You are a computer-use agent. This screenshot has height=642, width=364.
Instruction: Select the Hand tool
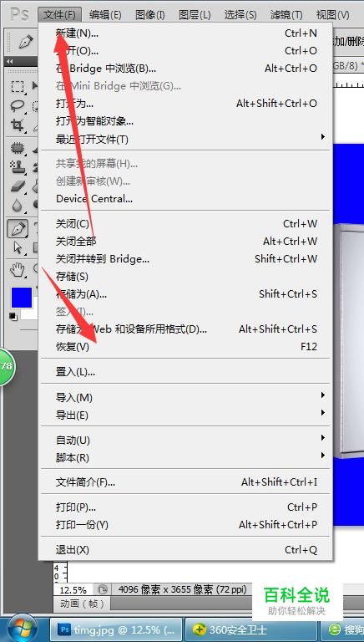click(18, 269)
